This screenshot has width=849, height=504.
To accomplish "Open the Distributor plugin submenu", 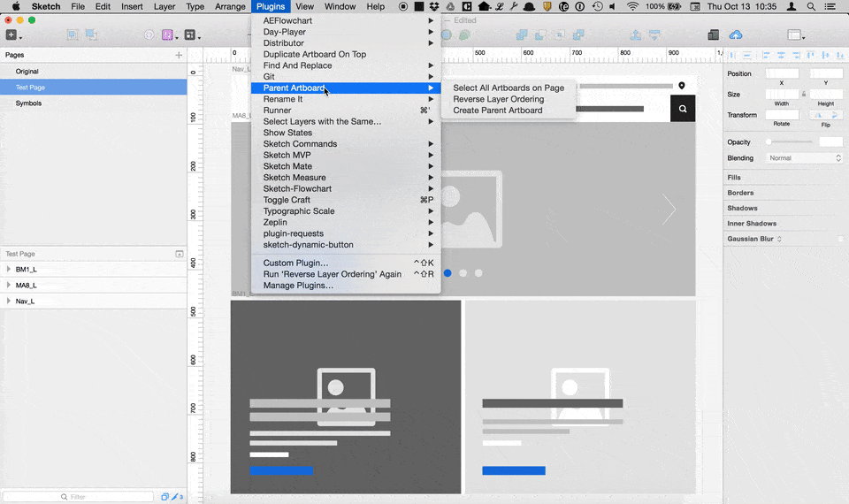I will point(346,43).
